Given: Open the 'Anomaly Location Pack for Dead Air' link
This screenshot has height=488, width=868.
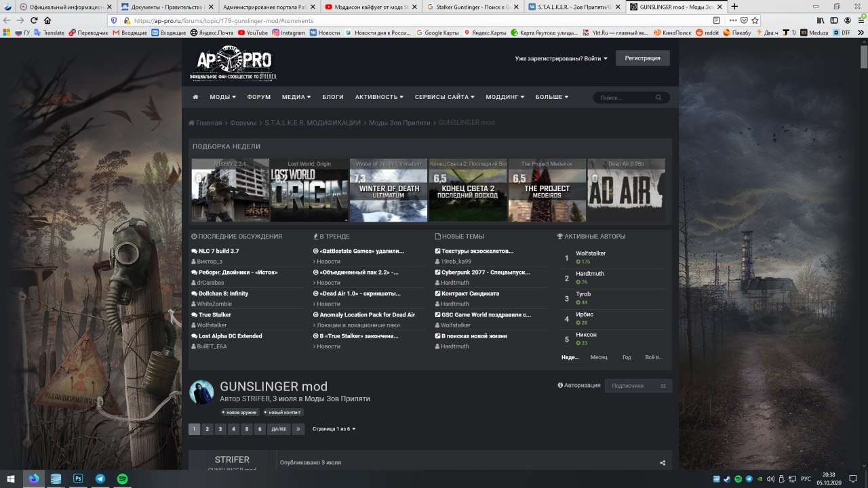Looking at the screenshot, I should [x=367, y=314].
